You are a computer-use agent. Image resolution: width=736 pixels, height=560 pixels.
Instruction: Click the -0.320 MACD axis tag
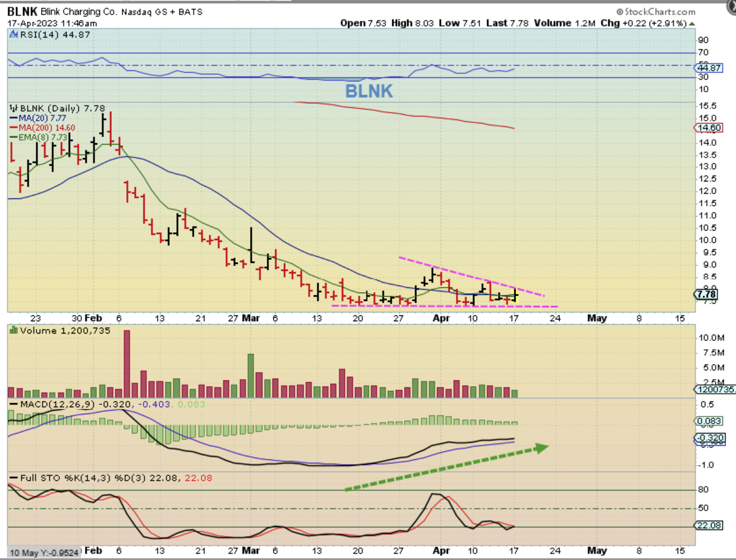[709, 438]
